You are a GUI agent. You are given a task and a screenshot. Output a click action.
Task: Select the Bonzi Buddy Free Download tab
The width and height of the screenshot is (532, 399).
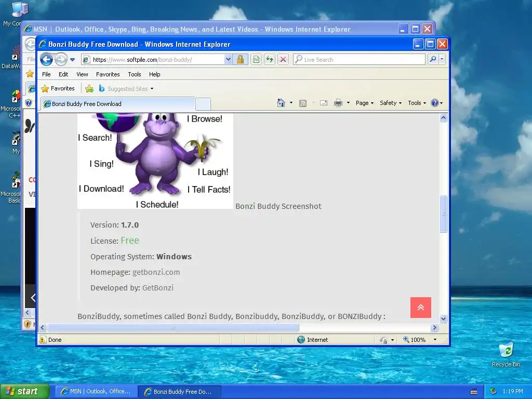(x=118, y=104)
